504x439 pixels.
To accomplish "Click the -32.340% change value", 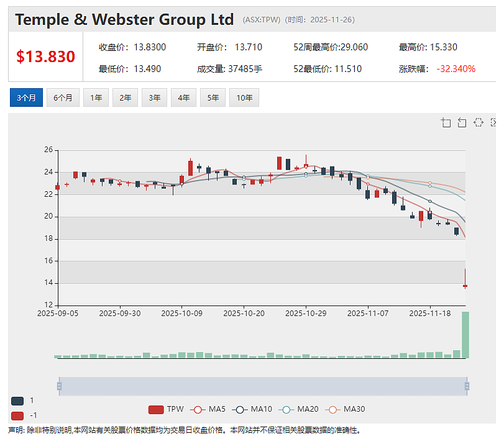I will [456, 69].
